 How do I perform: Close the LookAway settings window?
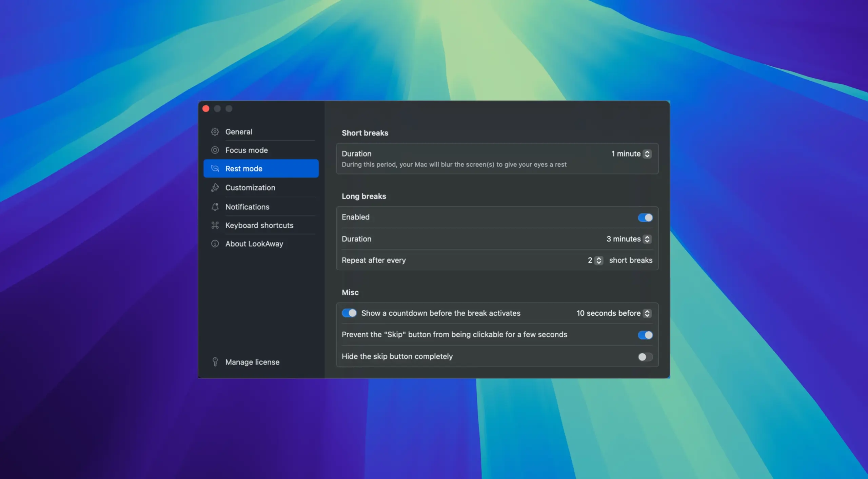[206, 108]
